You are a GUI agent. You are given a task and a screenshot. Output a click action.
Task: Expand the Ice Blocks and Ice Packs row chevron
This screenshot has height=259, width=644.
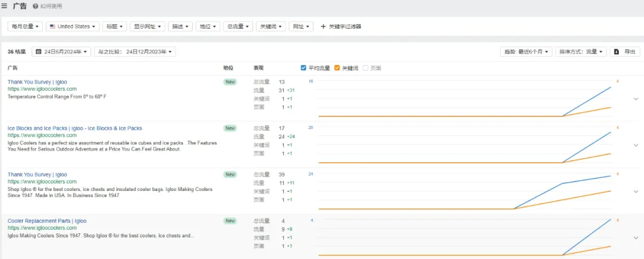pos(636,145)
